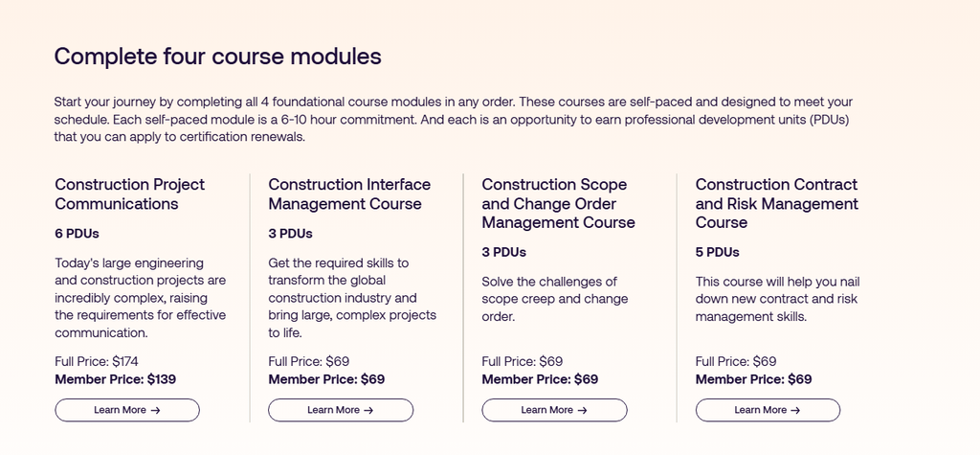The width and height of the screenshot is (980, 455).
Task: Open Learn More for Contract and Risk Management
Action: click(x=767, y=410)
